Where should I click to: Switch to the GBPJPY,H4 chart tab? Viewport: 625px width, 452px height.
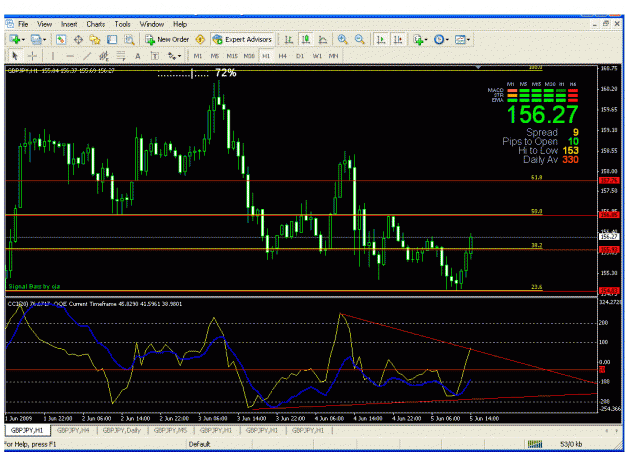[x=73, y=430]
